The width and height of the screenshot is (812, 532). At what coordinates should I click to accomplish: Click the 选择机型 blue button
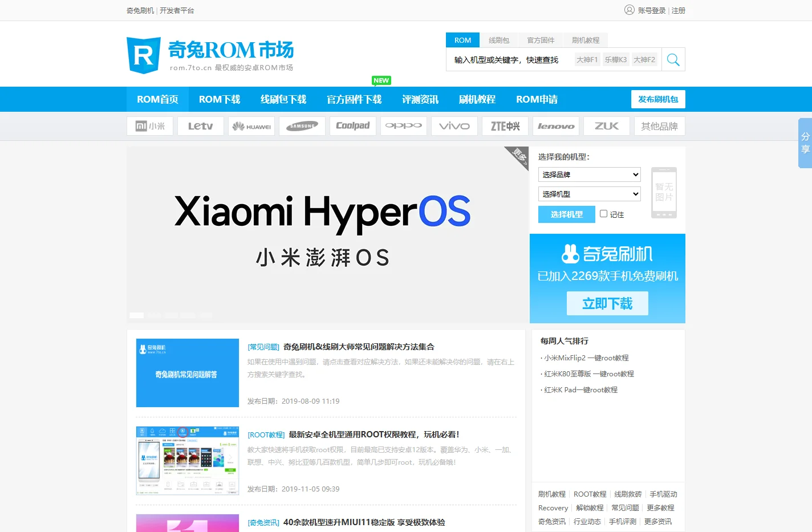pyautogui.click(x=567, y=214)
